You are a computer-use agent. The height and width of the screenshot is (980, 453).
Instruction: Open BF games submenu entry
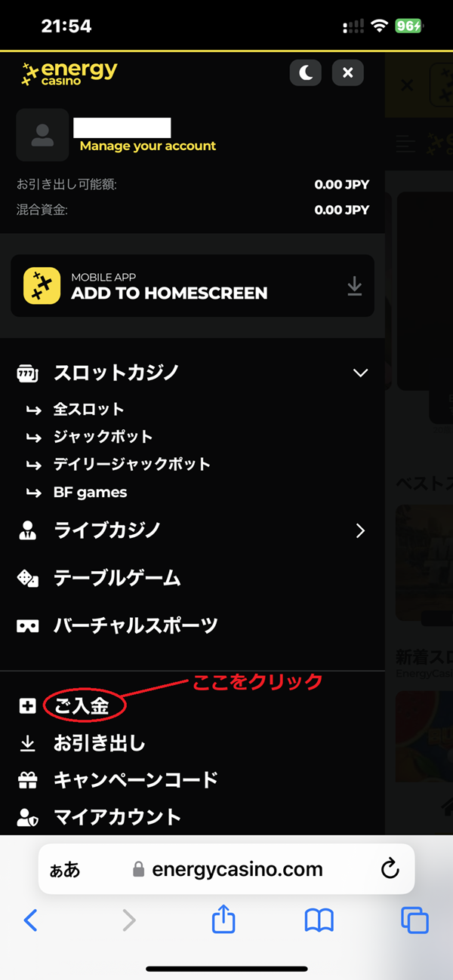[90, 493]
